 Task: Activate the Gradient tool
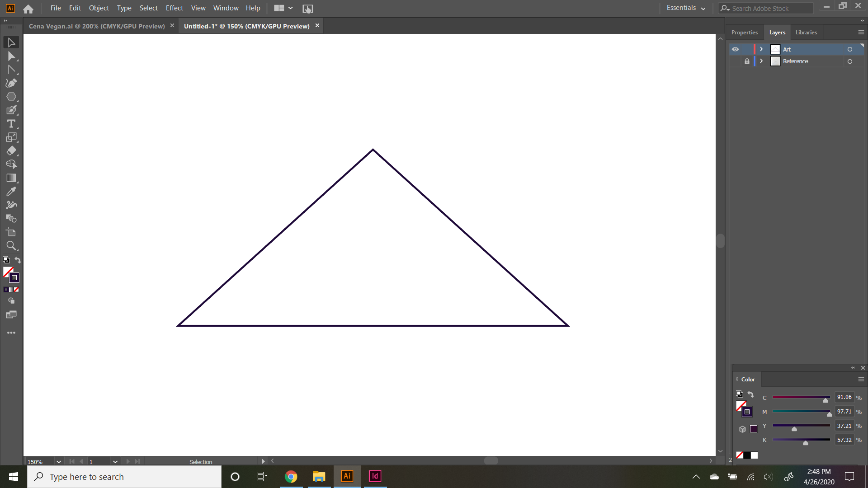11,178
